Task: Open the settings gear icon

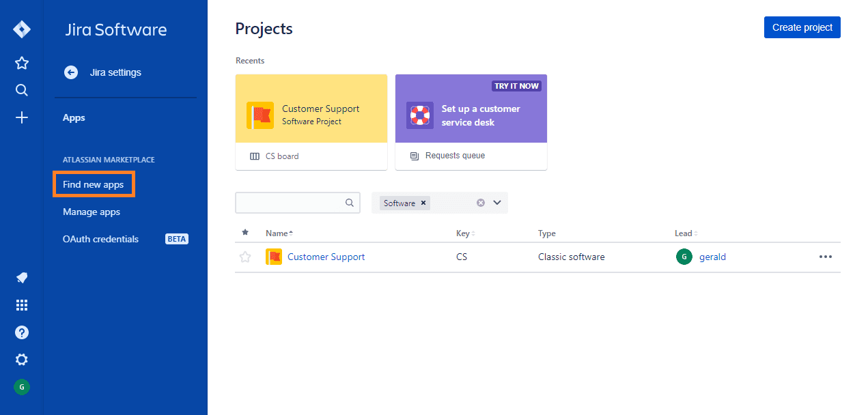Action: point(22,360)
